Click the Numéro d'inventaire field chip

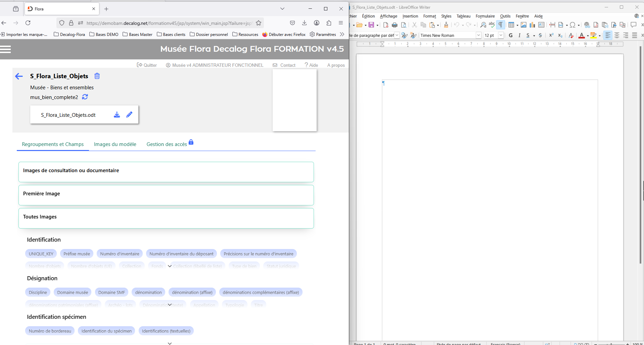[120, 254]
